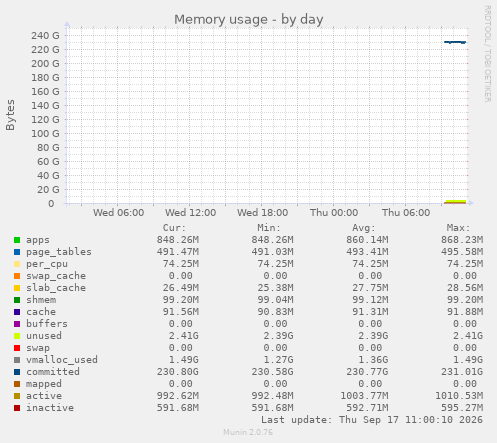This screenshot has height=443, width=497.
Task: Click the slab_cache average value 27.75M
Action: (x=370, y=288)
